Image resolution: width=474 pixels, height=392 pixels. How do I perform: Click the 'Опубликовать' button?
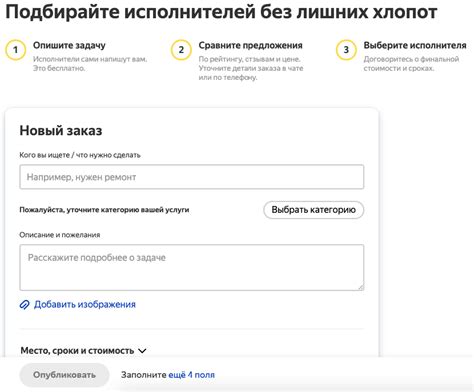(64, 375)
